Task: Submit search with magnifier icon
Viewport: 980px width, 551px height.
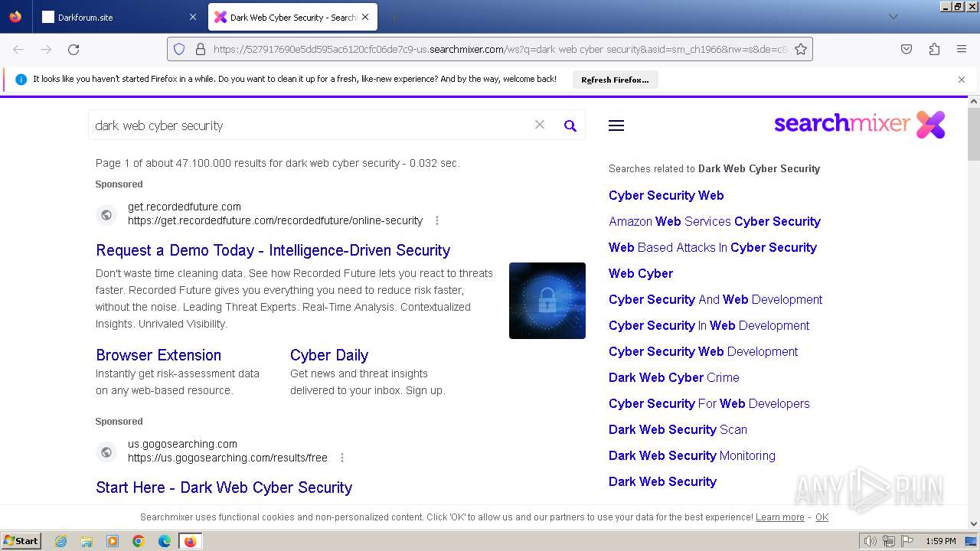Action: (x=570, y=126)
